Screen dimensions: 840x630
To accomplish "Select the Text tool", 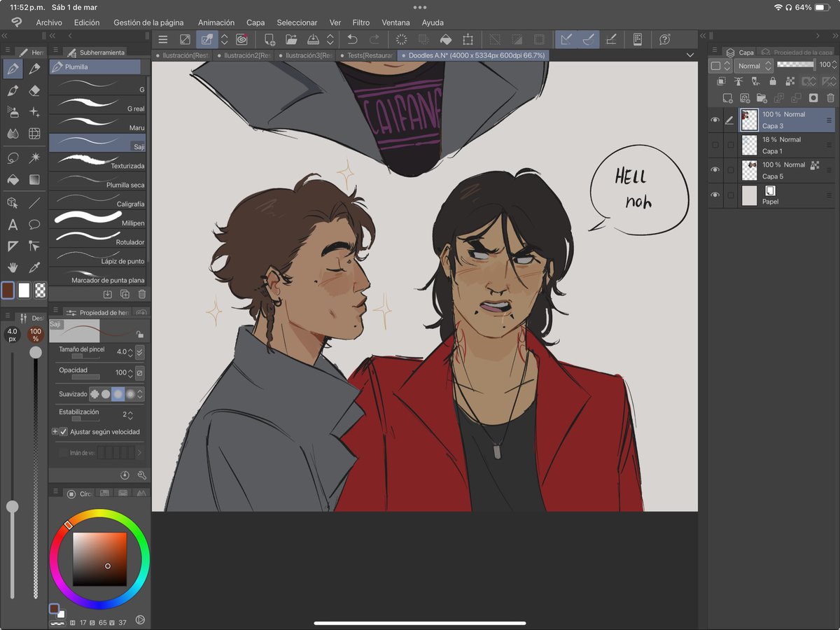I will coord(13,225).
